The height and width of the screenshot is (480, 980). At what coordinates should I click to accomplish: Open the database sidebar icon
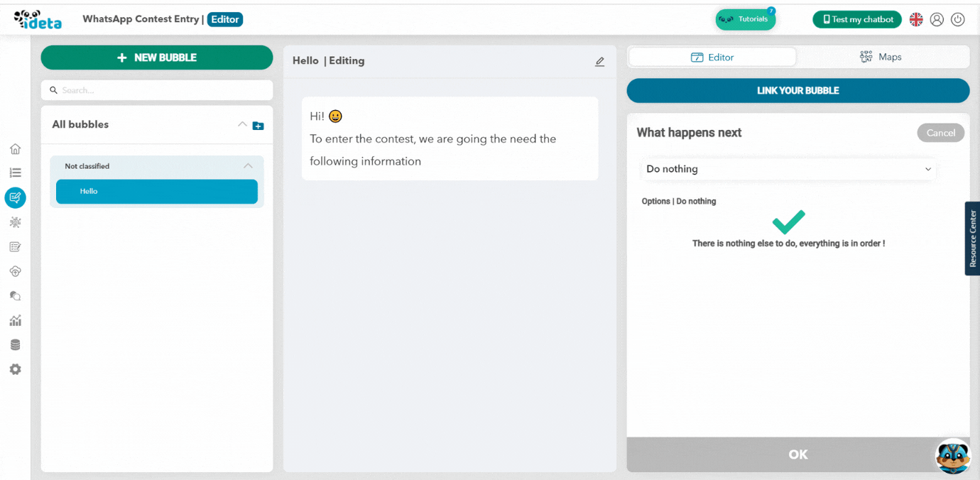point(15,344)
